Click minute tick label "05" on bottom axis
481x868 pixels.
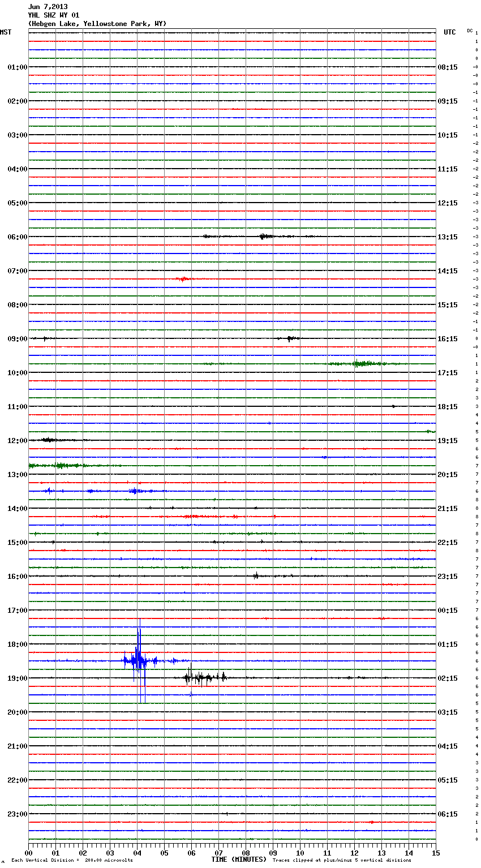click(x=164, y=853)
